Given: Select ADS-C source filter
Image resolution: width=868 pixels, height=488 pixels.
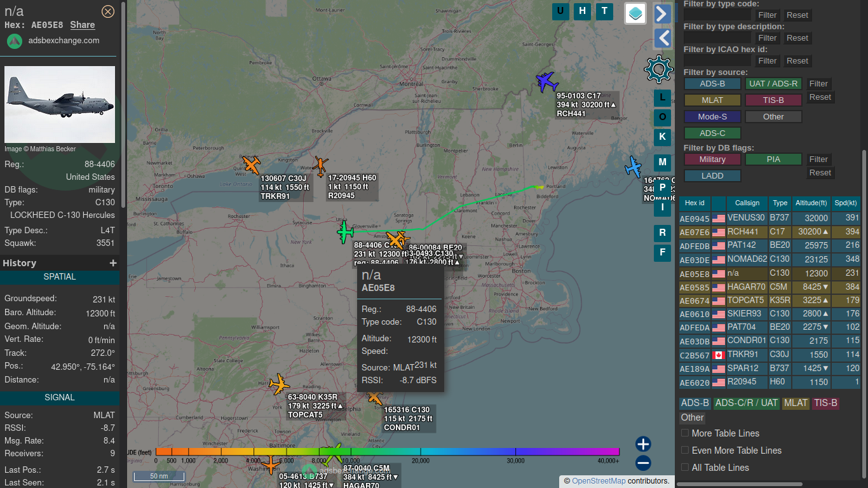Looking at the screenshot, I should tap(712, 133).
